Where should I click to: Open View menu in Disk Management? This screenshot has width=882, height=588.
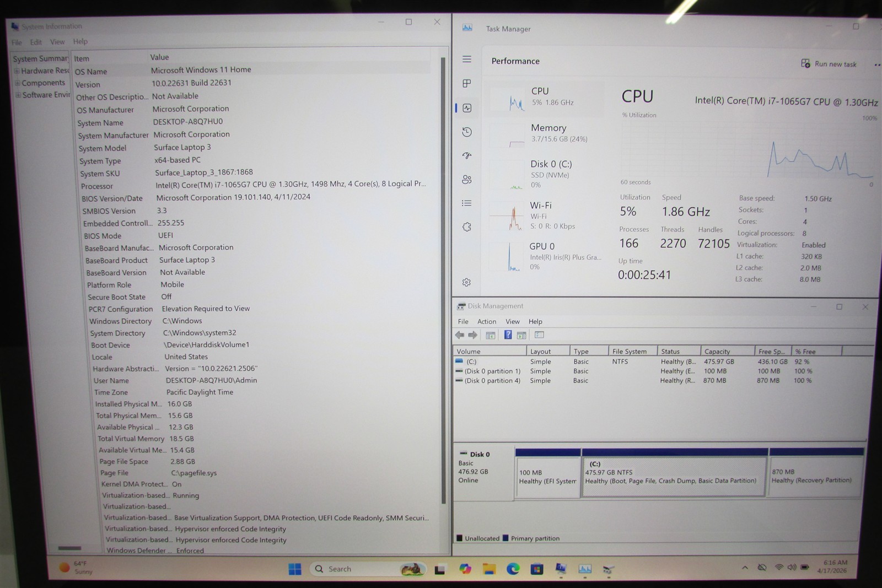click(513, 321)
